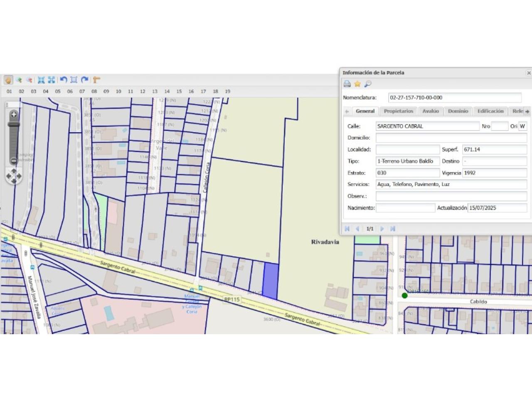532x399 pixels.
Task: Click the map zoom slider handle
Action: point(14,124)
